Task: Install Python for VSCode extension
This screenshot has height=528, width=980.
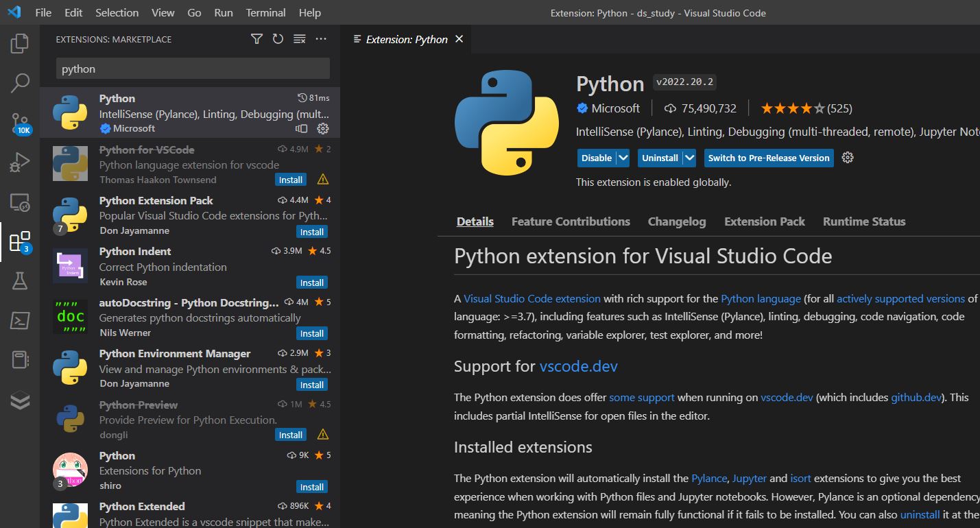Action: point(291,180)
